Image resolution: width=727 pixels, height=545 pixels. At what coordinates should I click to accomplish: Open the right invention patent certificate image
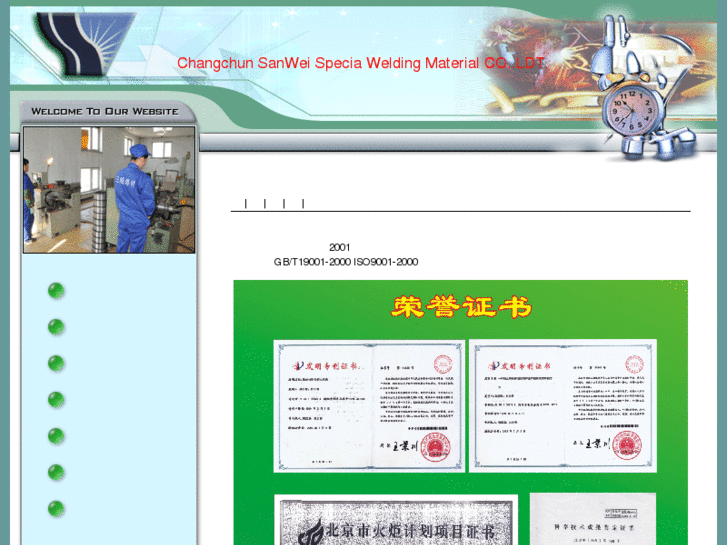563,406
